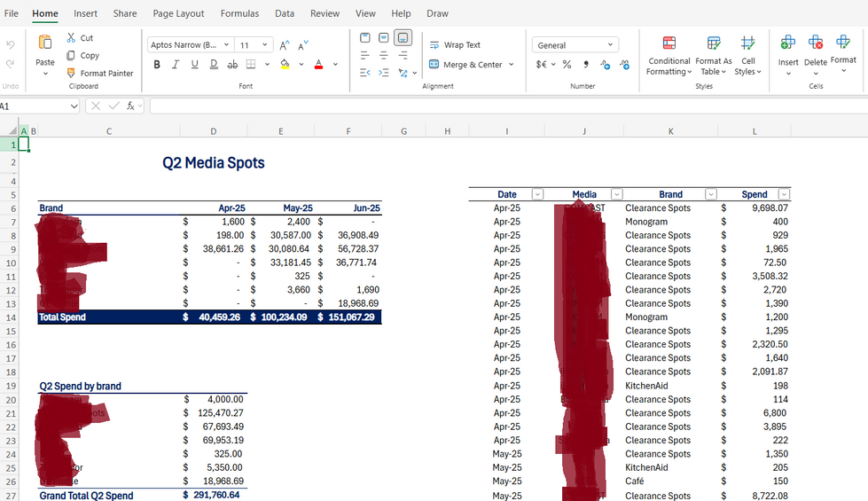Apply the red font color

[318, 64]
